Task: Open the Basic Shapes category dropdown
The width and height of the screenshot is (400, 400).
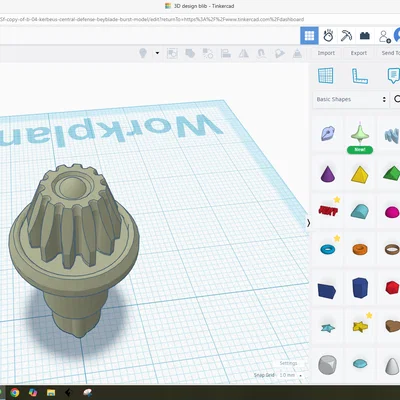Action: (x=351, y=99)
